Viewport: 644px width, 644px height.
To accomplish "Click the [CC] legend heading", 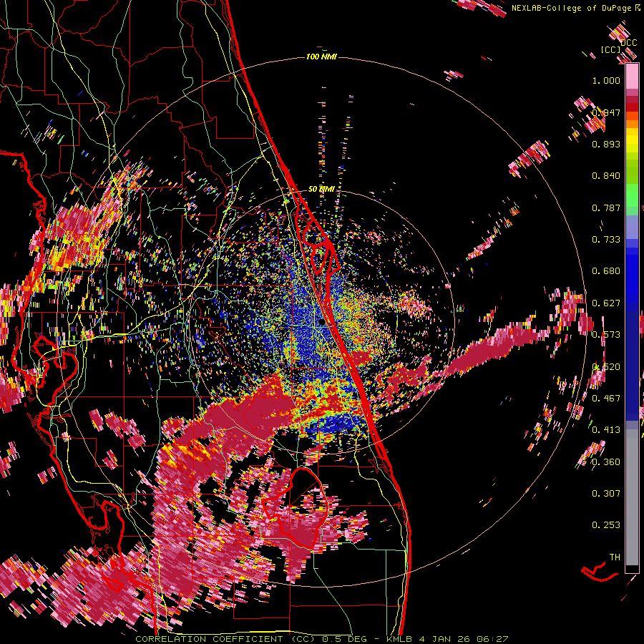I will tap(611, 49).
